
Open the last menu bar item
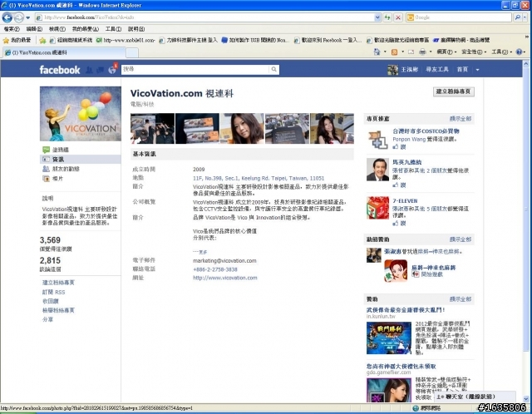point(136,29)
